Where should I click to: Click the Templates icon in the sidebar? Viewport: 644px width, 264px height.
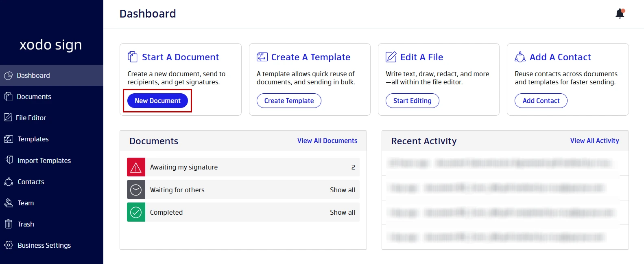point(9,139)
